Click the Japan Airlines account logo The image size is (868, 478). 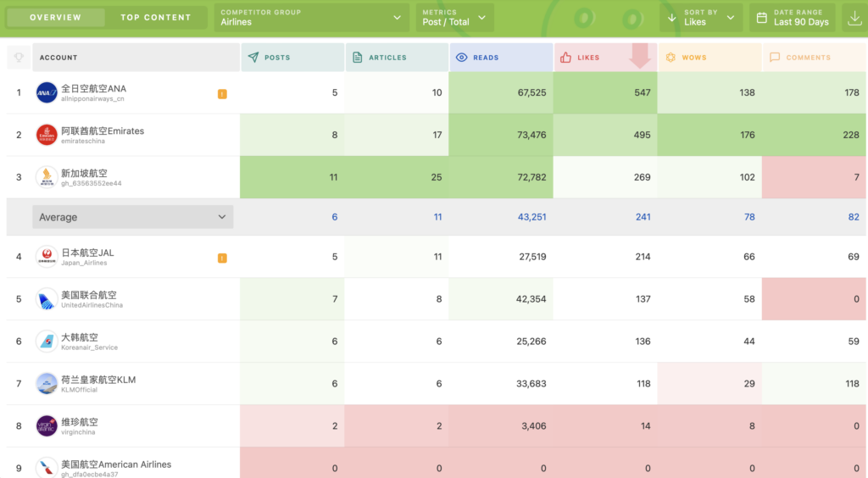point(47,257)
